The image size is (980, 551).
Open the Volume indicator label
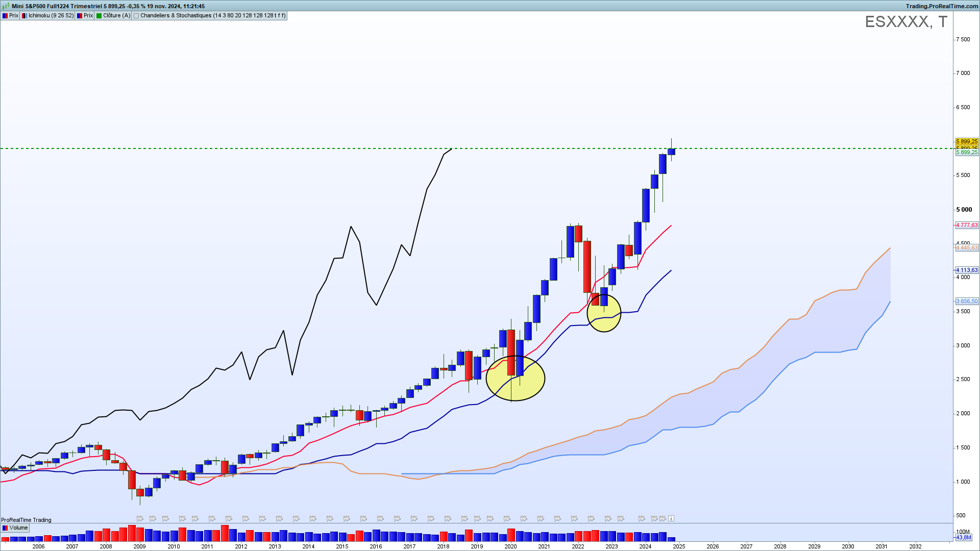(19, 528)
